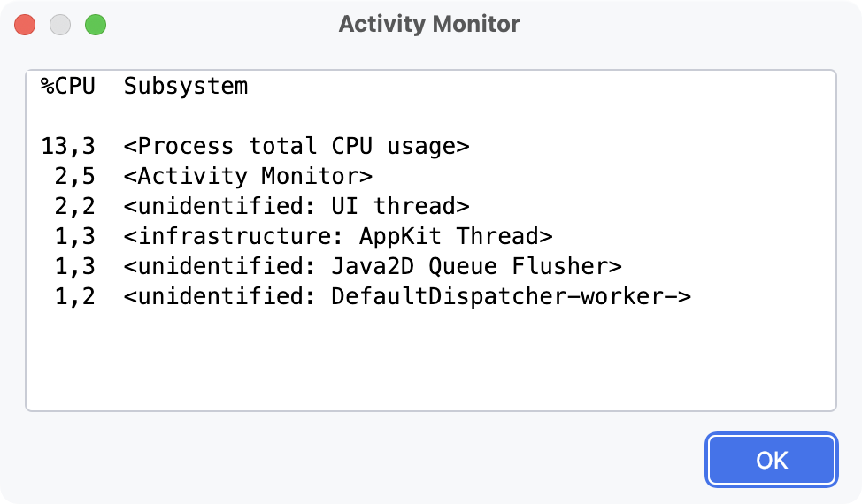Click the OK button

click(x=771, y=460)
